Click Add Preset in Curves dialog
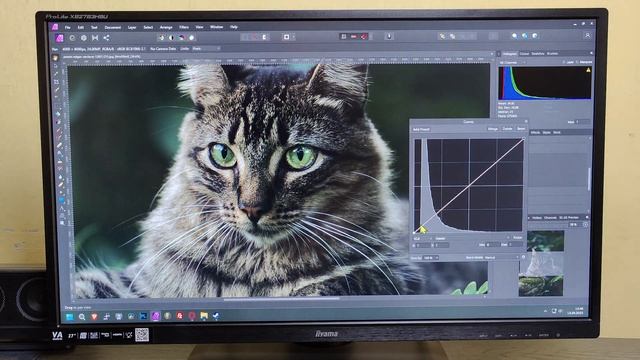Screen dimensions: 640x360 (421, 129)
